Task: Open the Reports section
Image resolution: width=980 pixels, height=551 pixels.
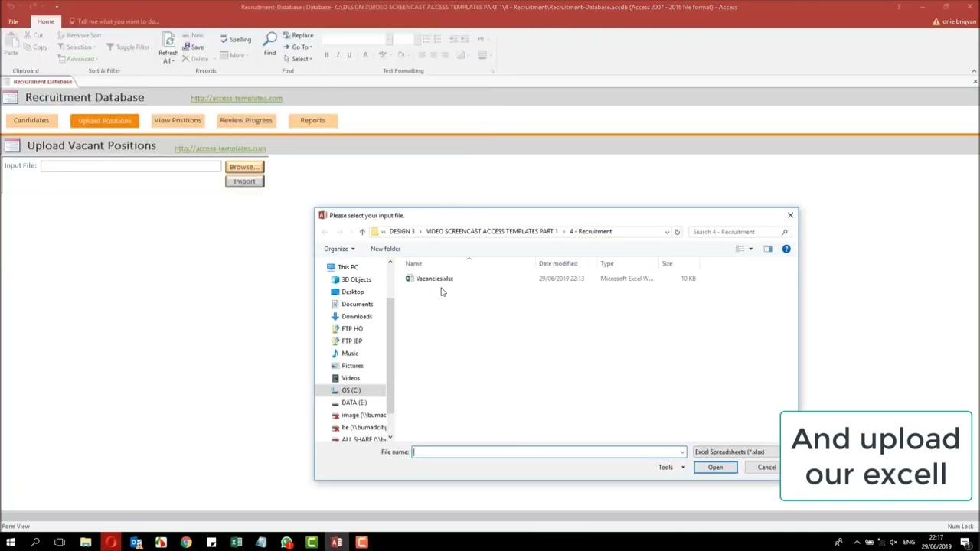Action: click(x=312, y=120)
